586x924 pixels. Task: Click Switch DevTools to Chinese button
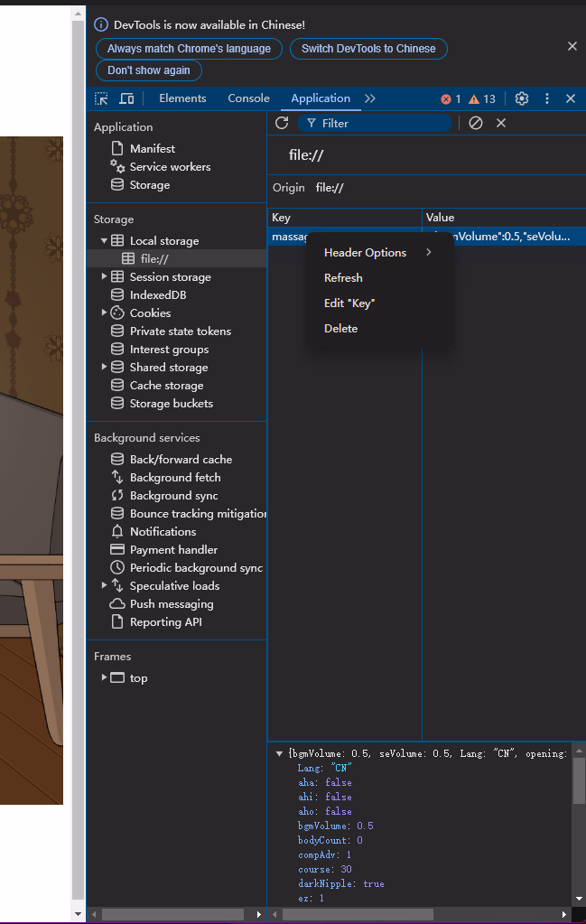(368, 49)
